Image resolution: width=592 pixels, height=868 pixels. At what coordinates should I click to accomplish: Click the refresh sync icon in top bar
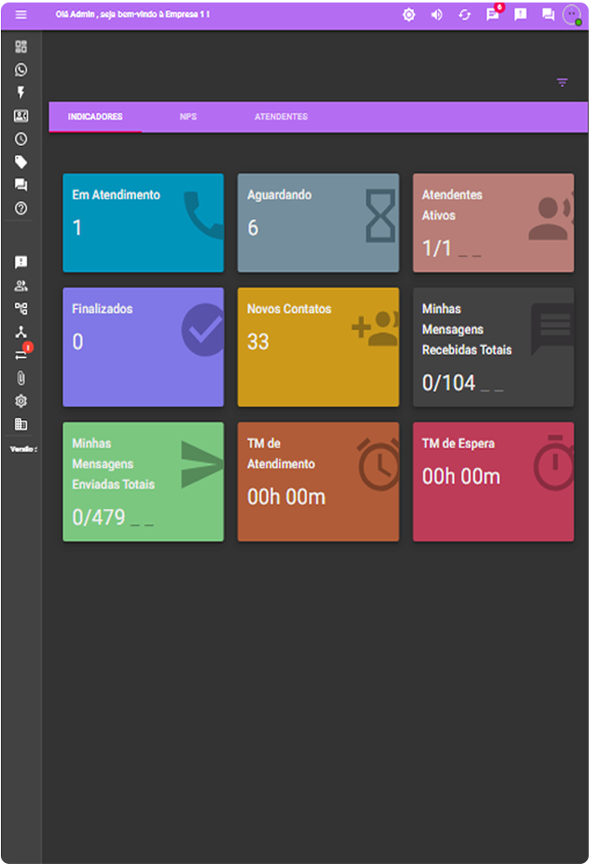(x=464, y=15)
